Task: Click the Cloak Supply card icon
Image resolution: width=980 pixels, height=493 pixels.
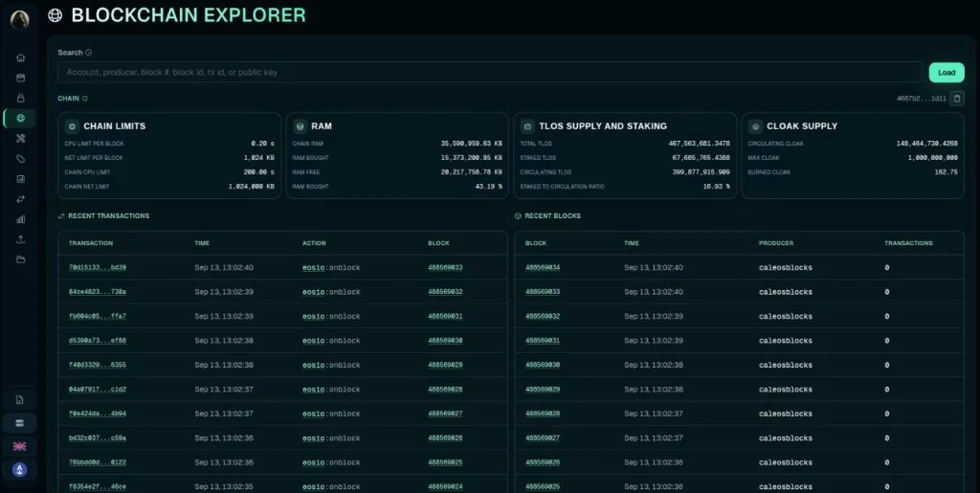Action: click(756, 126)
